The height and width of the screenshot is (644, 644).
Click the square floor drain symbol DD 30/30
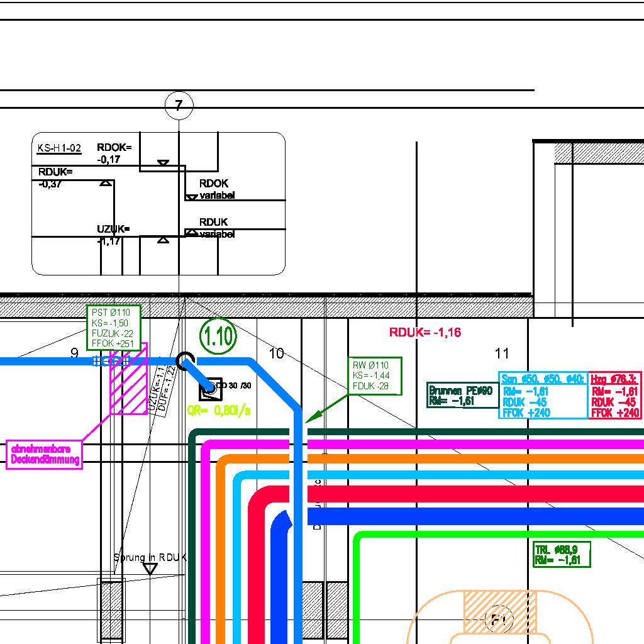coord(209,391)
